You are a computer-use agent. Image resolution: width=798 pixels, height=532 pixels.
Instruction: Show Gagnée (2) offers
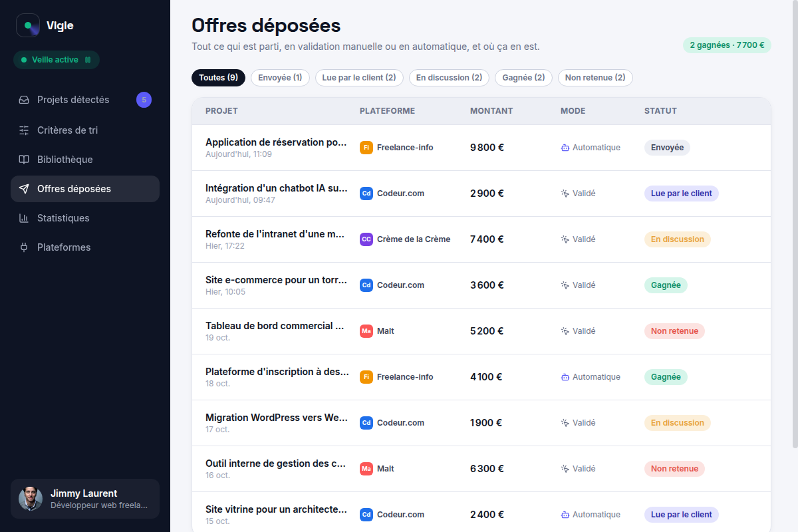click(x=523, y=78)
